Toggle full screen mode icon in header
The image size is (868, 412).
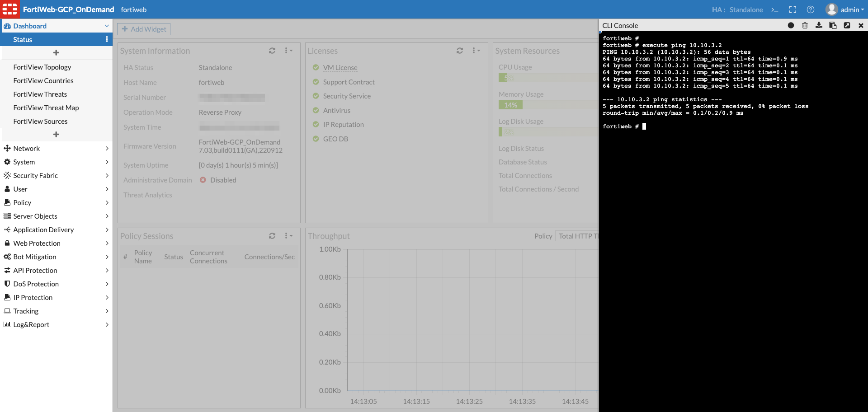pos(793,9)
